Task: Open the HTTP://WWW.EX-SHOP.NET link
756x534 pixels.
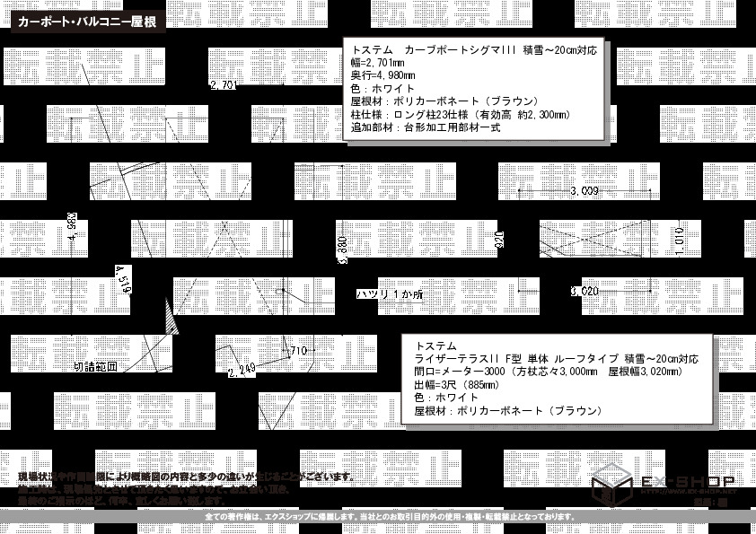Action: coord(689,492)
